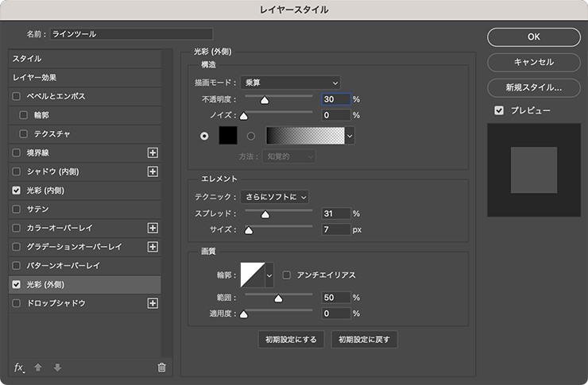588x385 pixels.
Task: Click plus icon next to 境界線
Action: coord(153,152)
